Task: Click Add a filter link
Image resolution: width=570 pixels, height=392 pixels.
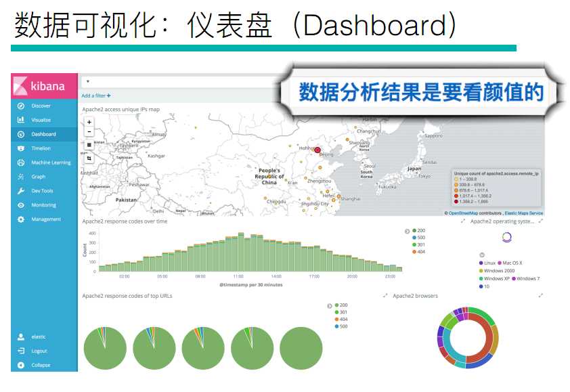Action: [96, 95]
